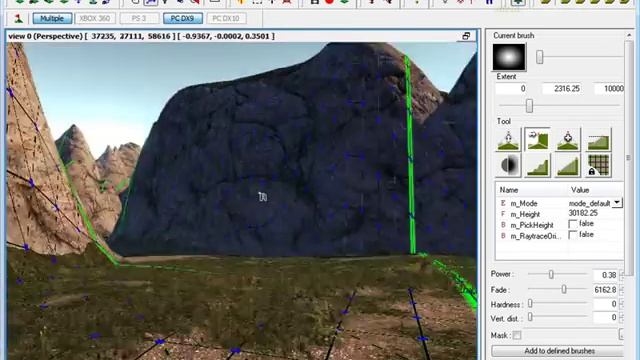
Task: Click the Fade slider handle
Action: click(x=564, y=289)
